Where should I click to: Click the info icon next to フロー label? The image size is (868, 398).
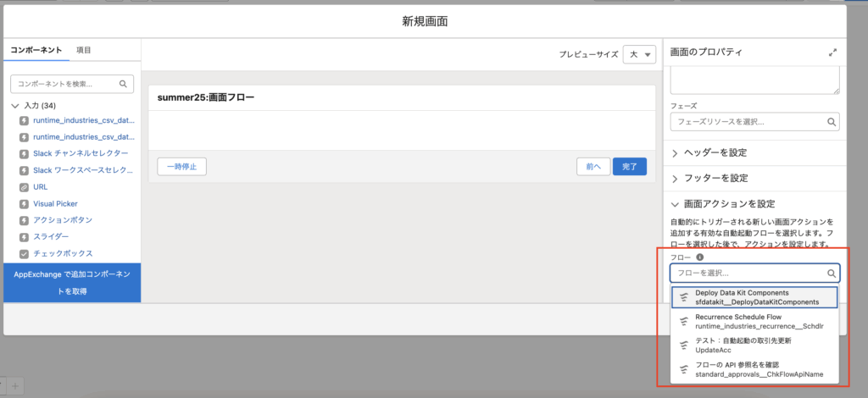(x=700, y=257)
